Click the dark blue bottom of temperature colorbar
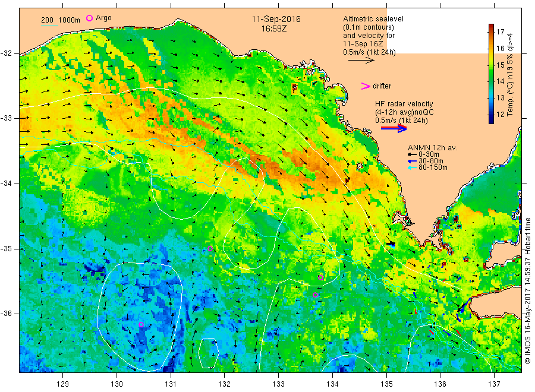The image size is (535, 392). pos(492,121)
